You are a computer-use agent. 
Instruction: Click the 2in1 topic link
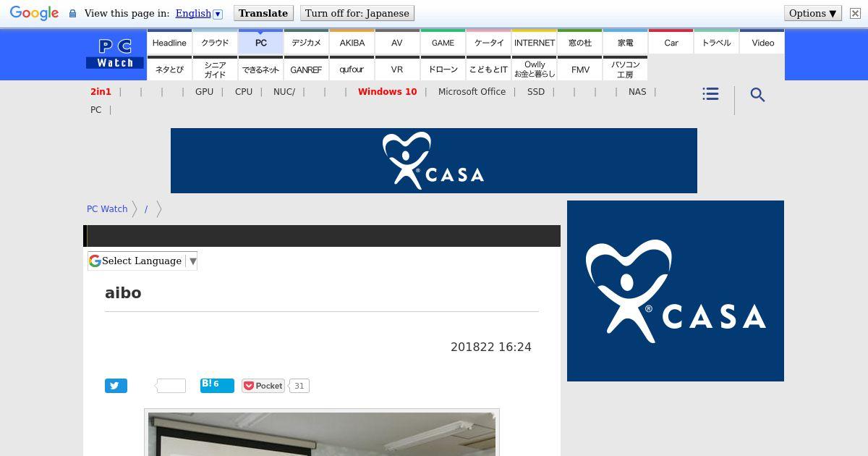(101, 92)
